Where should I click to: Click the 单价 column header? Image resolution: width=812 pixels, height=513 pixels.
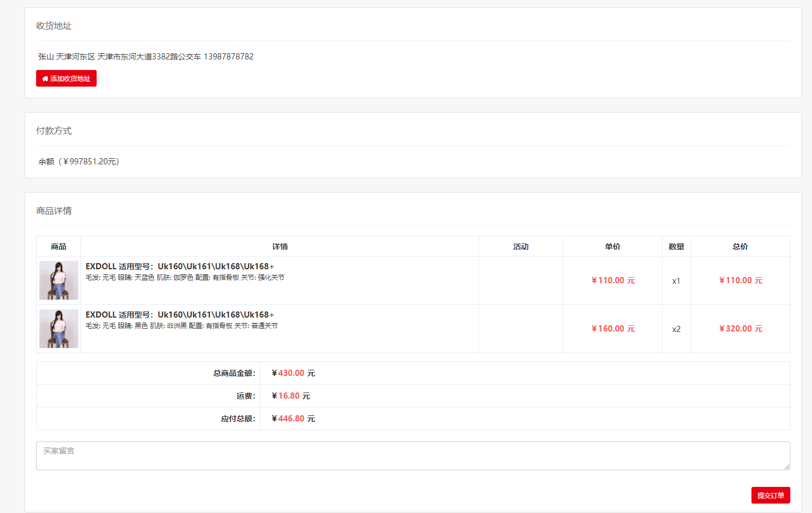pos(613,247)
